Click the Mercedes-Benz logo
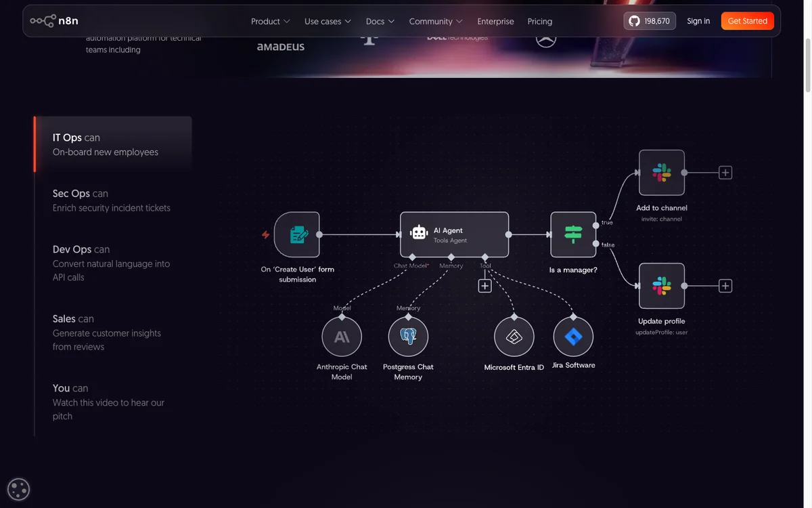Image resolution: width=812 pixels, height=508 pixels. tap(546, 39)
